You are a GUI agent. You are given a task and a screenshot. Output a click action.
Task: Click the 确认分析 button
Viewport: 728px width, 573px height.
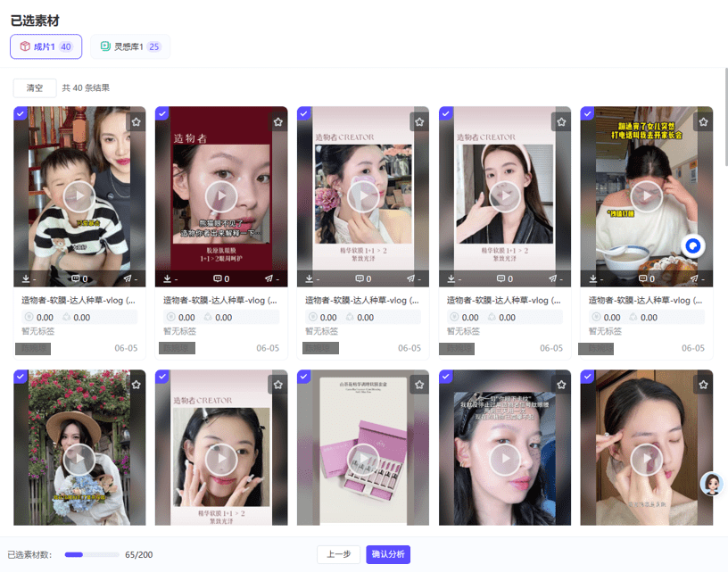pyautogui.click(x=388, y=554)
